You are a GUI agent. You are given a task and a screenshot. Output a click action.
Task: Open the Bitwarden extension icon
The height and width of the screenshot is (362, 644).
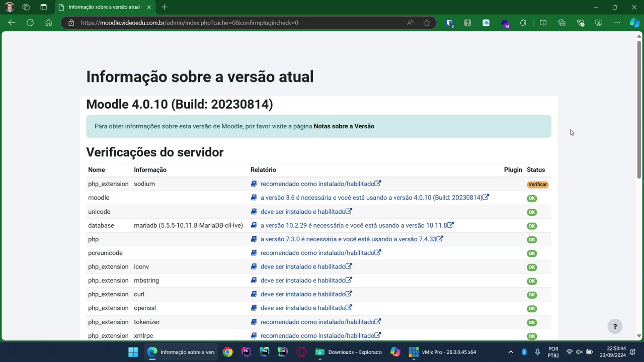[x=450, y=23]
